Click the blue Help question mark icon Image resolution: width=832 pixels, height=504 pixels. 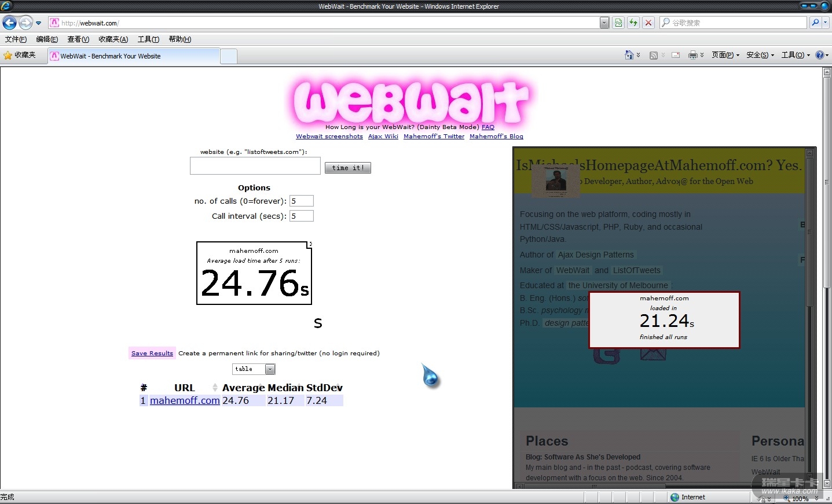coord(820,56)
